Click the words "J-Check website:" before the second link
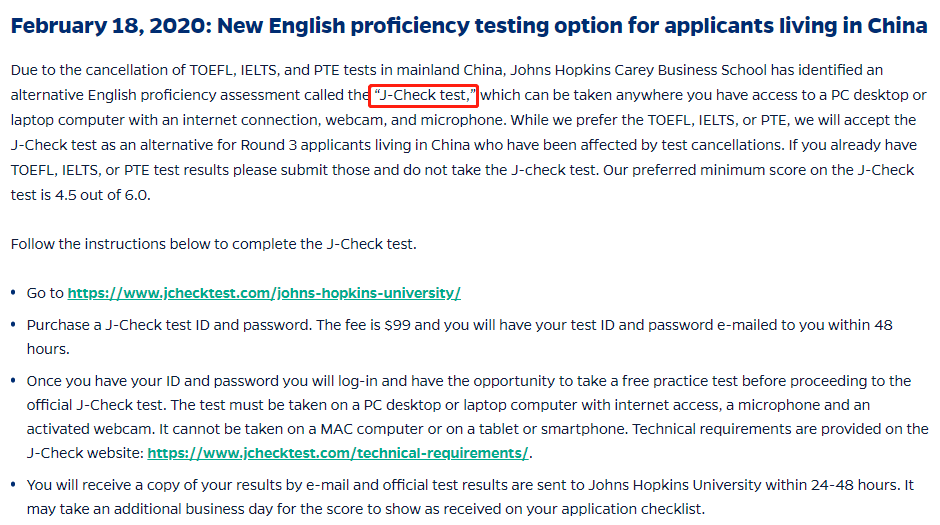940x525 pixels. 85,453
